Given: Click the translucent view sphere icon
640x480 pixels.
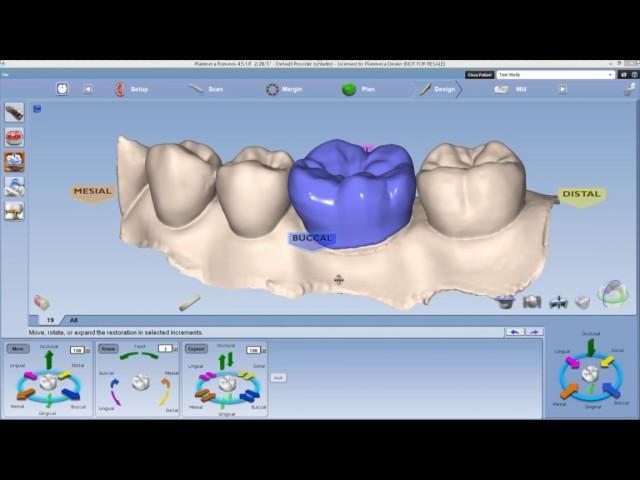Looking at the screenshot, I should point(611,293).
